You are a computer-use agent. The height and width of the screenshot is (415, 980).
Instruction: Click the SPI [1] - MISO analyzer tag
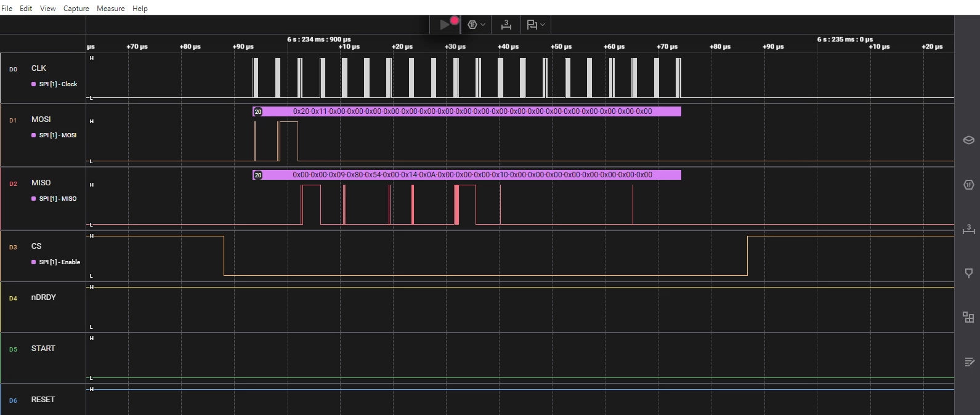pyautogui.click(x=58, y=199)
